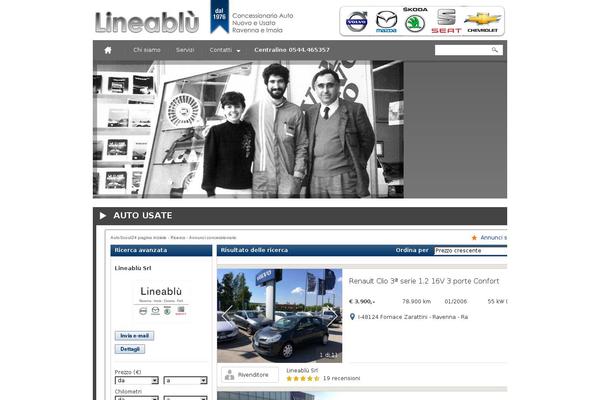Expand the Contatti dropdown arrow
The height and width of the screenshot is (400, 600).
point(238,51)
